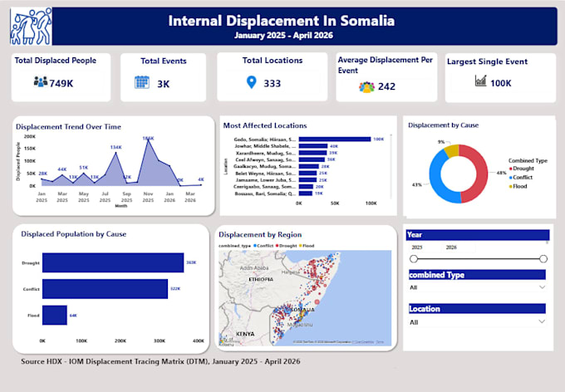Toggle Conflict in the map legend
The height and width of the screenshot is (392, 565).
point(263,246)
